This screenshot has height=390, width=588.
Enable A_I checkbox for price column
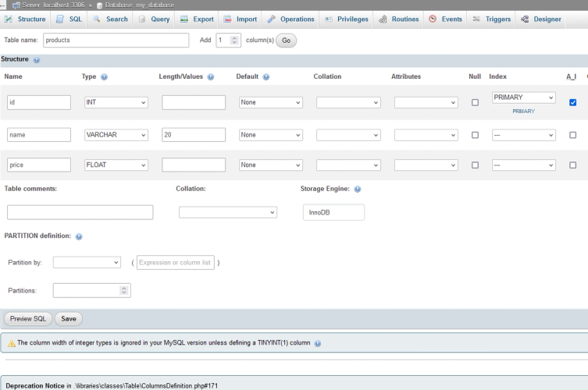[572, 165]
